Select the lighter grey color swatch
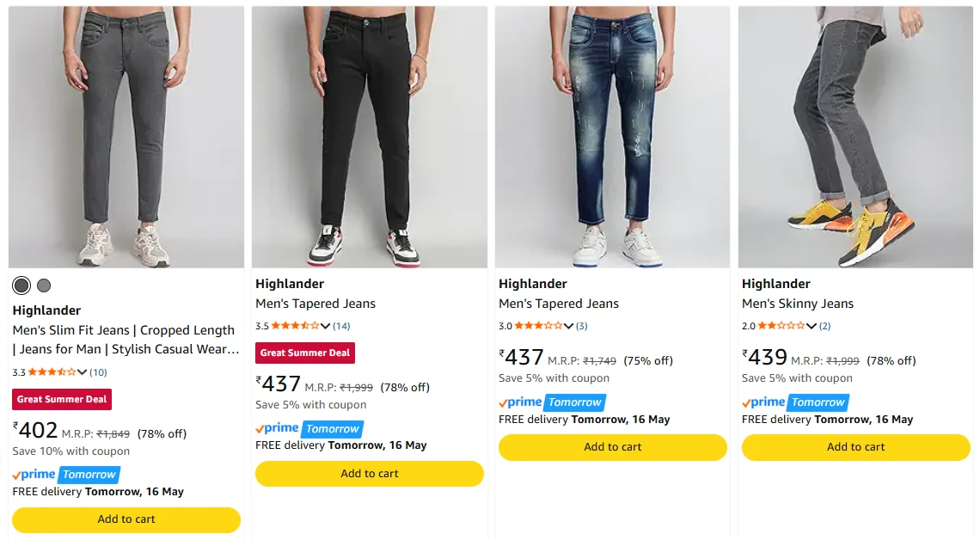Screen dimensions: 980x540 click(x=44, y=285)
